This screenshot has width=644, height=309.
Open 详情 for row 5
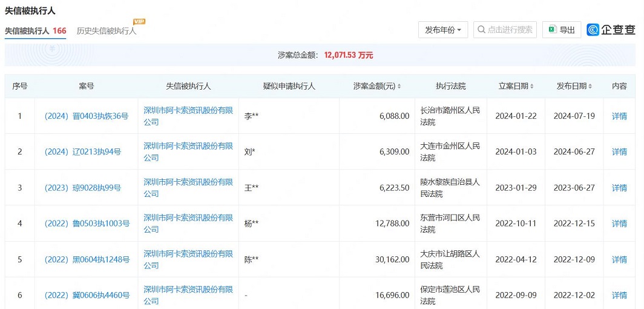click(619, 260)
